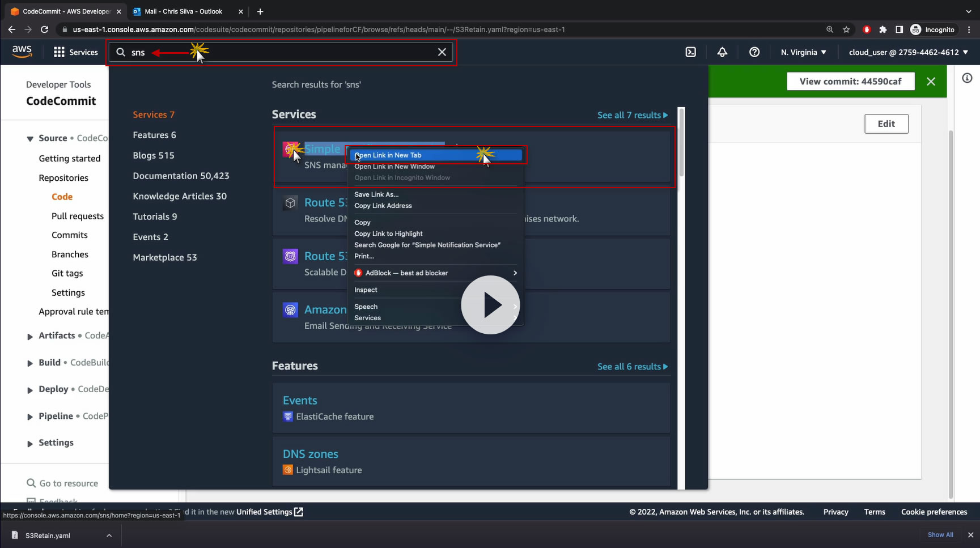Click the Edit button
Viewport: 980px width, 548px height.
click(886, 124)
